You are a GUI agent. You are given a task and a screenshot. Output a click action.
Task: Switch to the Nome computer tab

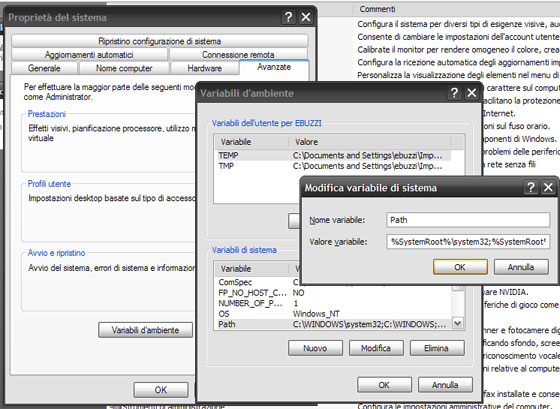point(124,68)
